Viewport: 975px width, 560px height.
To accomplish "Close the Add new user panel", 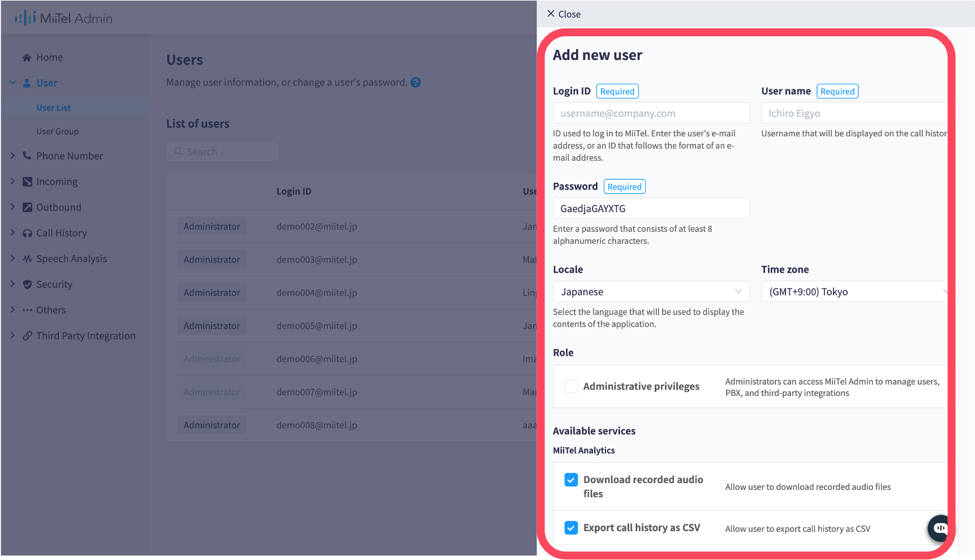I will [x=564, y=14].
